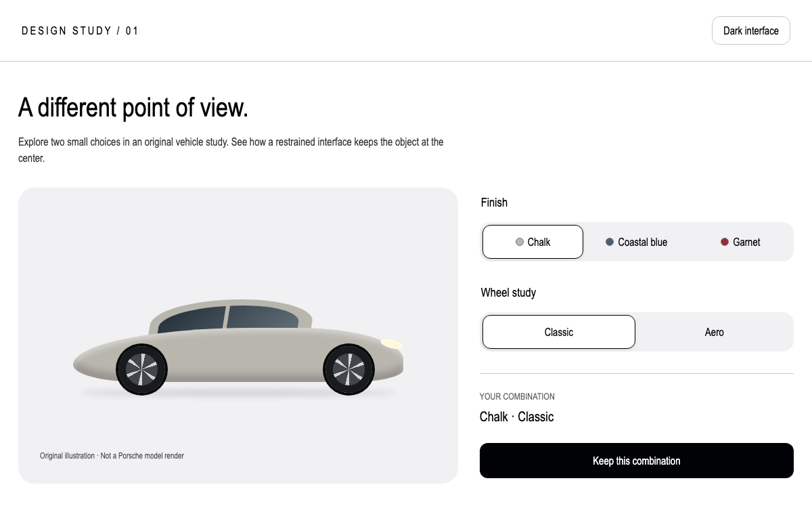The image size is (812, 508).
Task: Pick the Garnet finish
Action: [740, 242]
